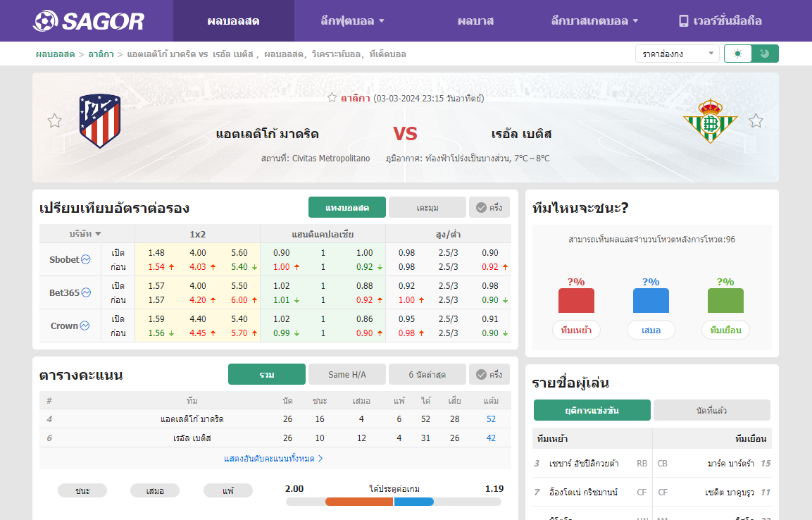Click Sbobet opening home odds 1.48
This screenshot has height=520, width=812.
point(156,253)
